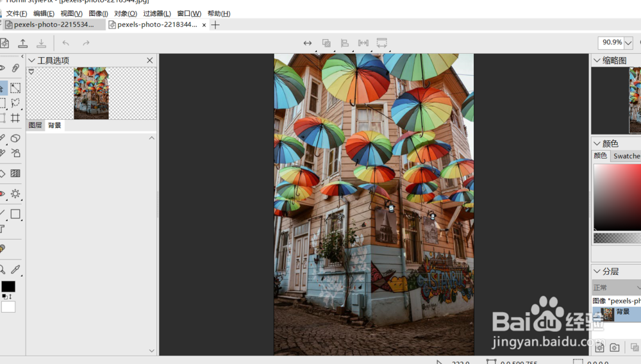The height and width of the screenshot is (364, 641).
Task: Click the second layers panel bottom icon
Action: (x=615, y=348)
